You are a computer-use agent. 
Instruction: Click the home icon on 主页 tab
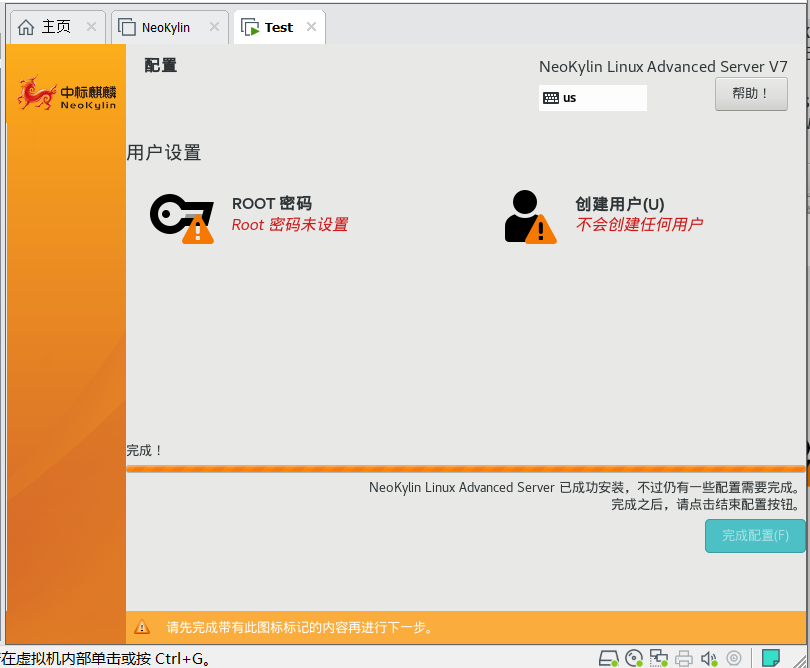click(26, 27)
